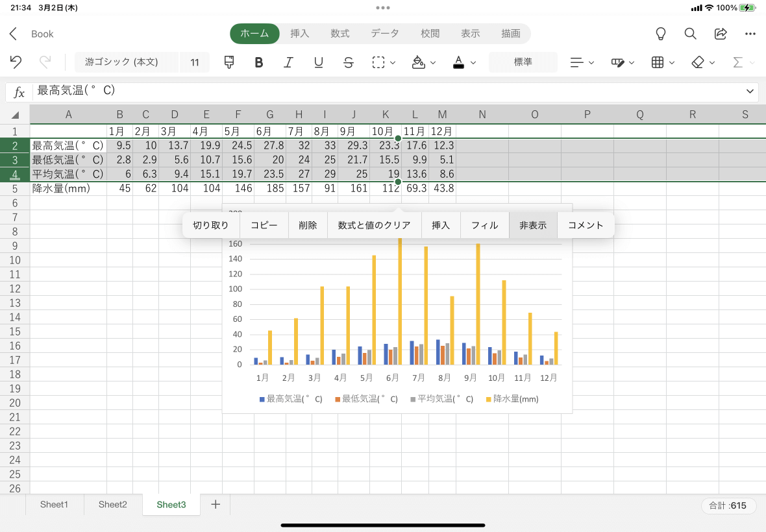Open the lightbulb Tell Me search
This screenshot has height=532, width=766.
tap(661, 34)
